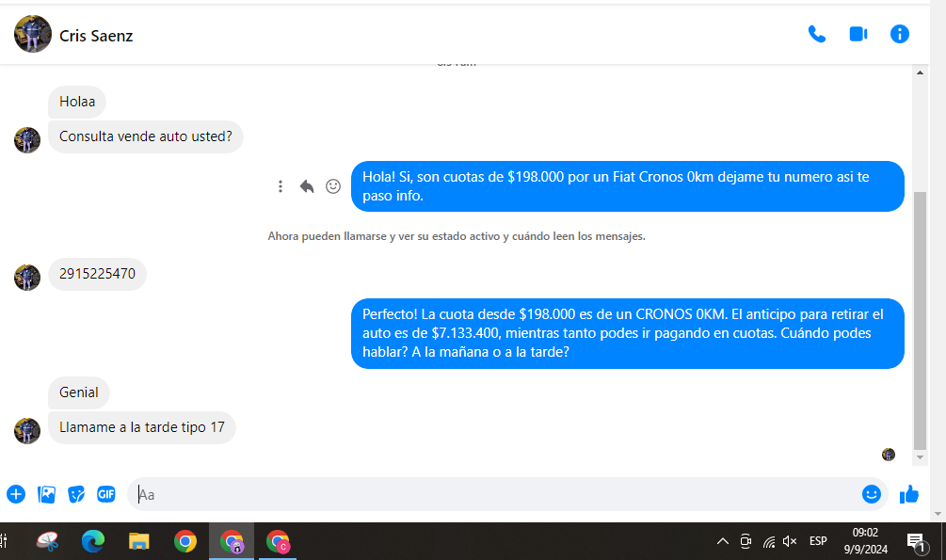
Task: Start a video call with Cris Saenz
Action: 858,35
